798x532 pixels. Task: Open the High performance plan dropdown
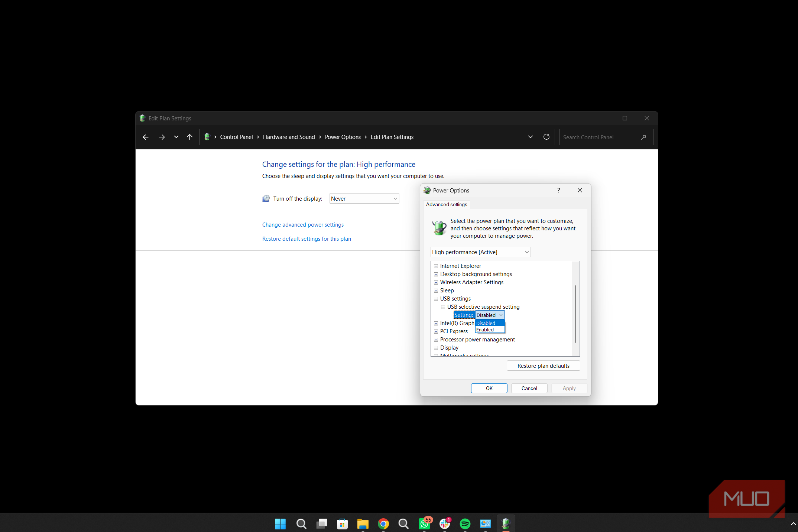480,252
